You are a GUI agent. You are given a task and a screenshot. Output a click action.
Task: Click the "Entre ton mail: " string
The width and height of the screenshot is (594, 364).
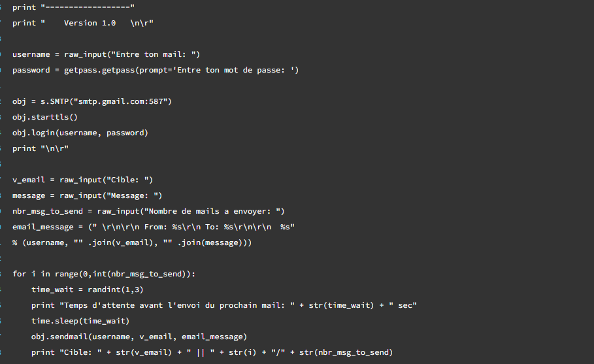pyautogui.click(x=157, y=54)
